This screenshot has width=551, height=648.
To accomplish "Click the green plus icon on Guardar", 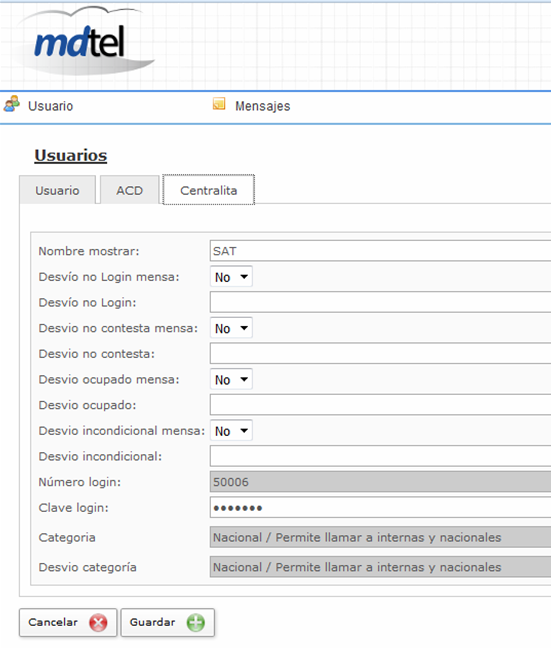I will pyautogui.click(x=196, y=622).
